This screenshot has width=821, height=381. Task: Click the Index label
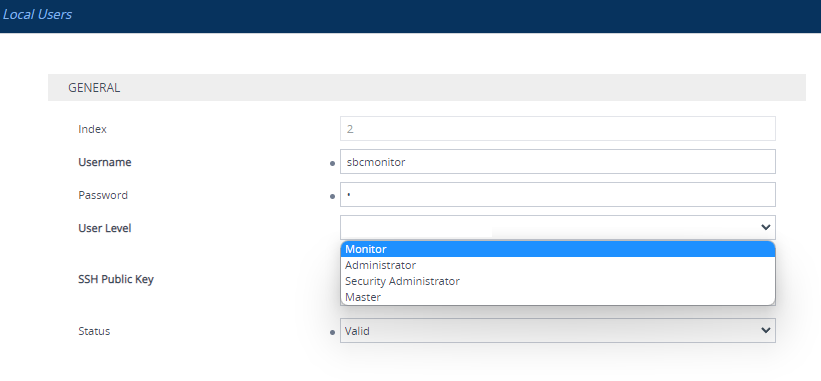pyautogui.click(x=93, y=129)
